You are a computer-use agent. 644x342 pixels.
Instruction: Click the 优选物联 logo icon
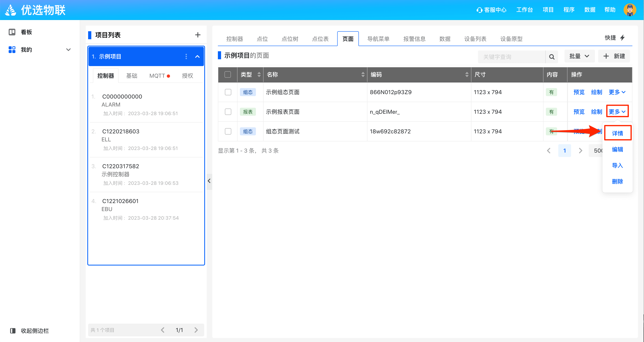pyautogui.click(x=11, y=10)
